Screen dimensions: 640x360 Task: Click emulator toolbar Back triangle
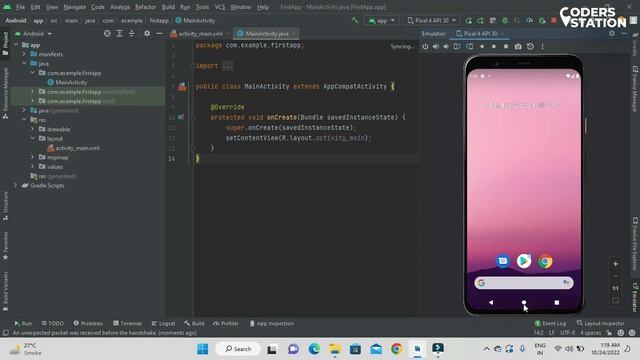point(482,47)
